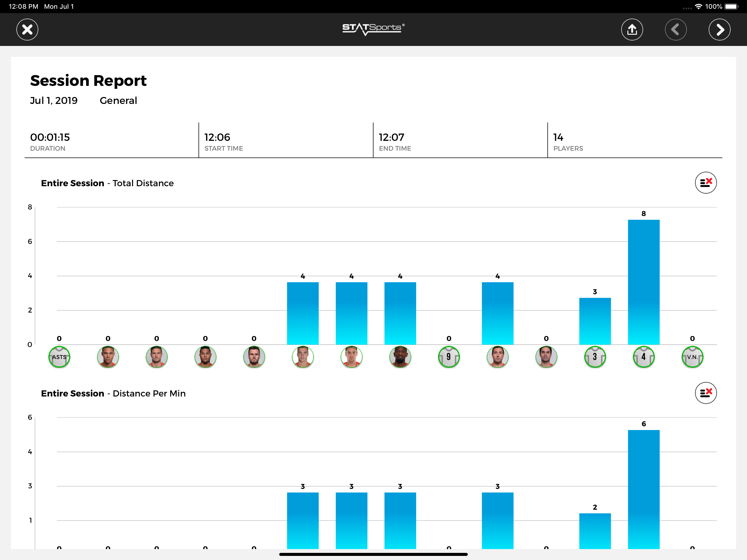Screen dimensions: 747x560
Task: Select the ASTS player avatar
Action: click(x=59, y=357)
